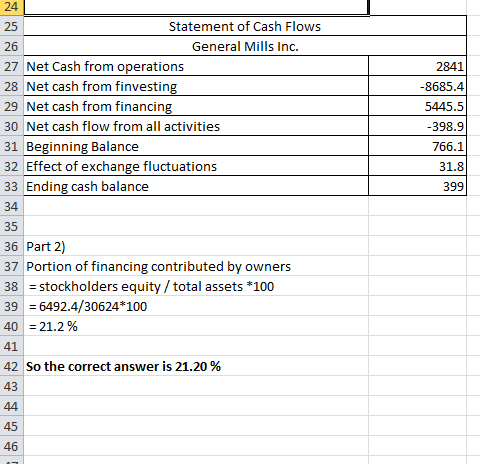Screen dimensions: 480x464
Task: Click 'Effect of exchange fluctuations' cell
Action: click(x=196, y=166)
